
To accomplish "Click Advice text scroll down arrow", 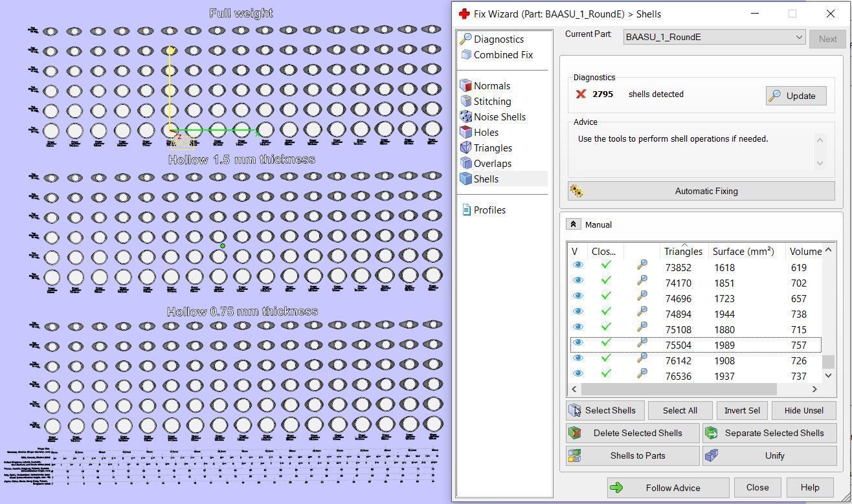I will pos(820,163).
